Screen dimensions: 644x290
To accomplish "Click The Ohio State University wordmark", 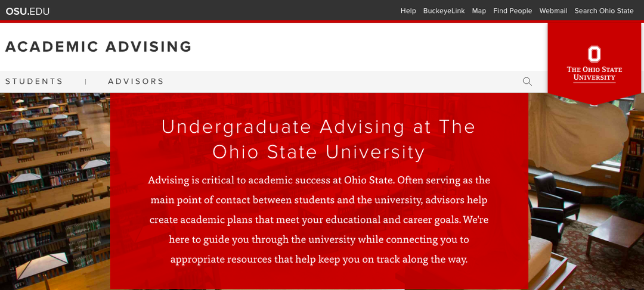I will [594, 74].
